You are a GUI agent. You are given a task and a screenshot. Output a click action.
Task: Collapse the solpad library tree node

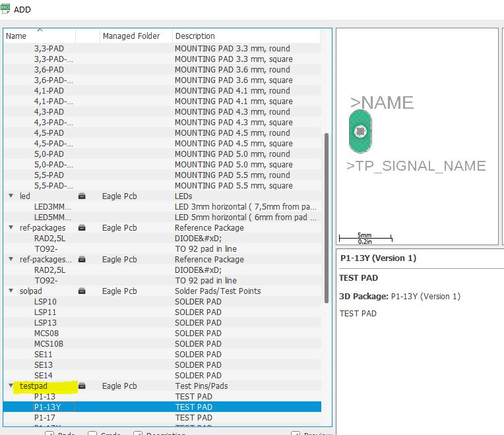click(x=11, y=291)
